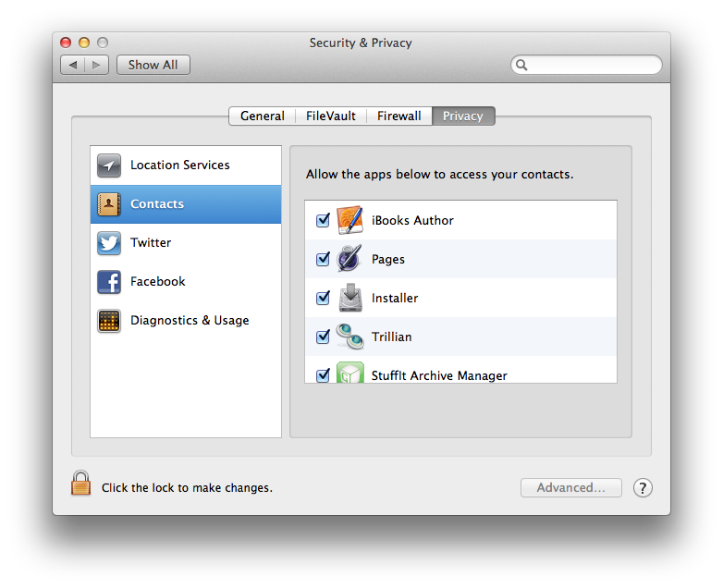Open the FileVault tab

coord(331,116)
